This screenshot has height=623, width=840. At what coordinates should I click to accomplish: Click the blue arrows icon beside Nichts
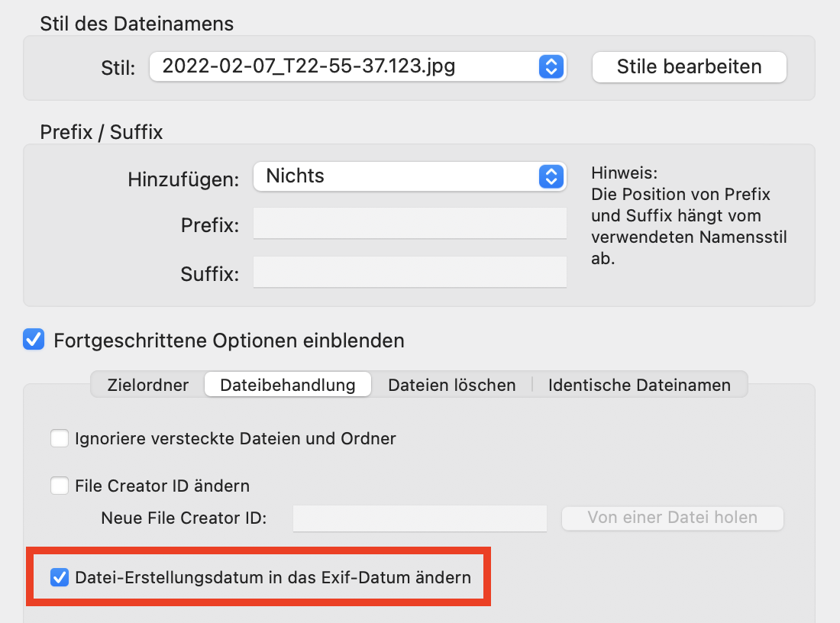[x=551, y=176]
